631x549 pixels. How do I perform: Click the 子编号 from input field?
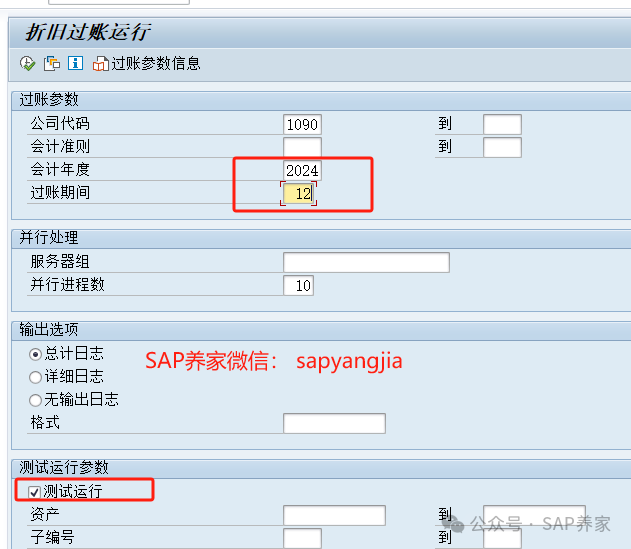click(x=302, y=538)
